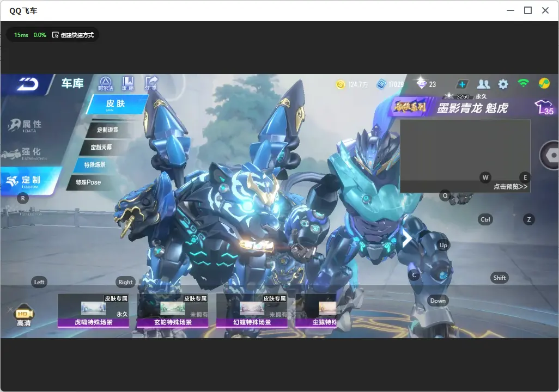The width and height of the screenshot is (559, 392).
Task: Click the Ctrl key overlay button
Action: [x=485, y=219]
